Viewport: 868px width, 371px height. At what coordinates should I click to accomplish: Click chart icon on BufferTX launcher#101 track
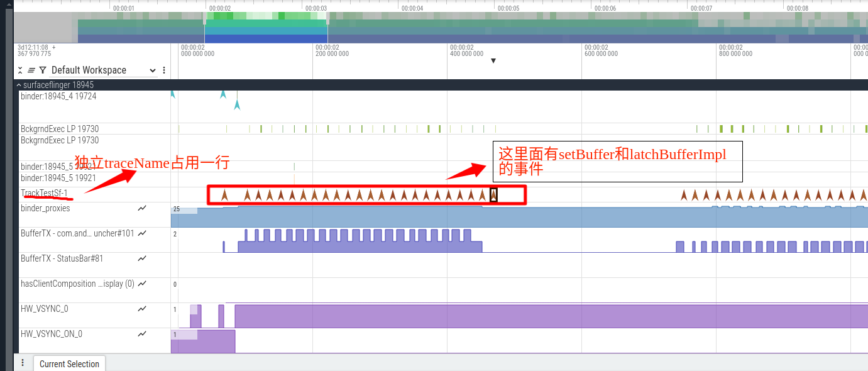point(142,233)
